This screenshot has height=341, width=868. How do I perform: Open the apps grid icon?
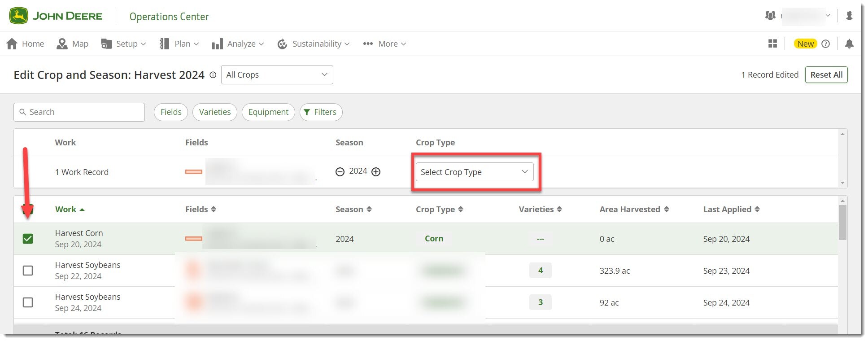pos(772,44)
